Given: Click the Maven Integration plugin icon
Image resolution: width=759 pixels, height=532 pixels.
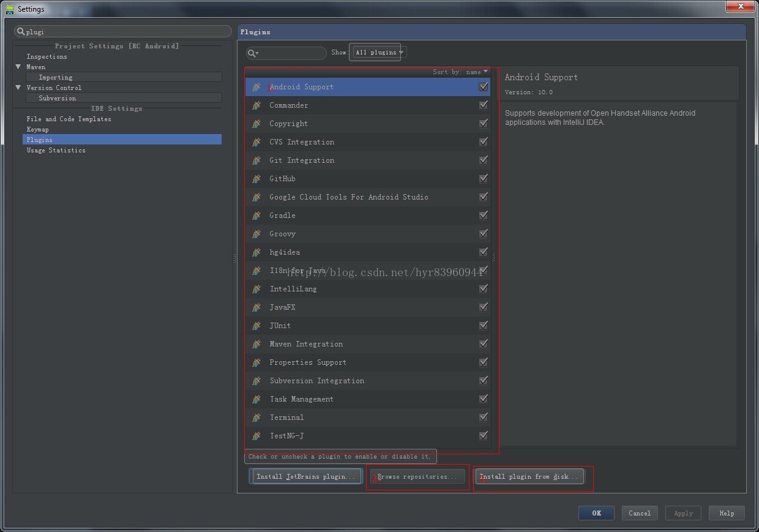Looking at the screenshot, I should click(x=256, y=344).
